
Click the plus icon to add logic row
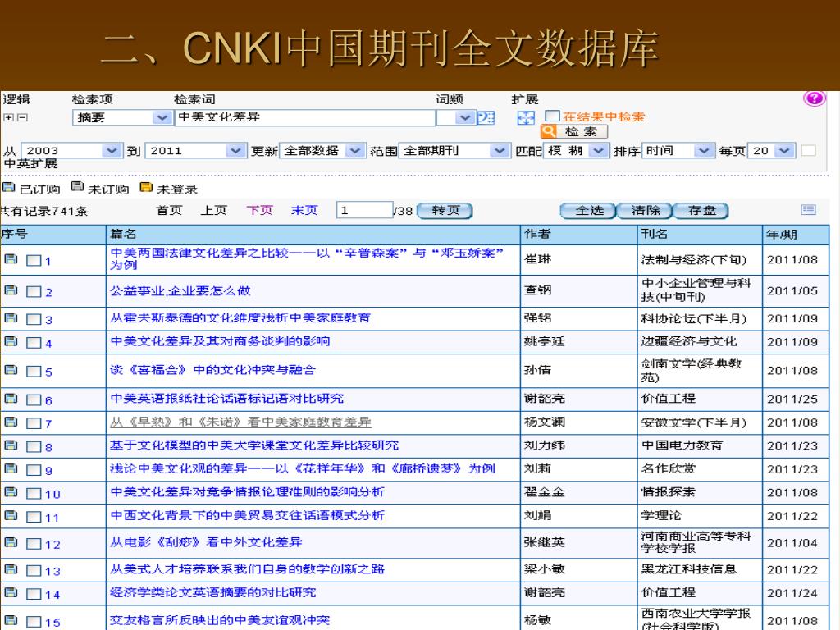coord(8,117)
